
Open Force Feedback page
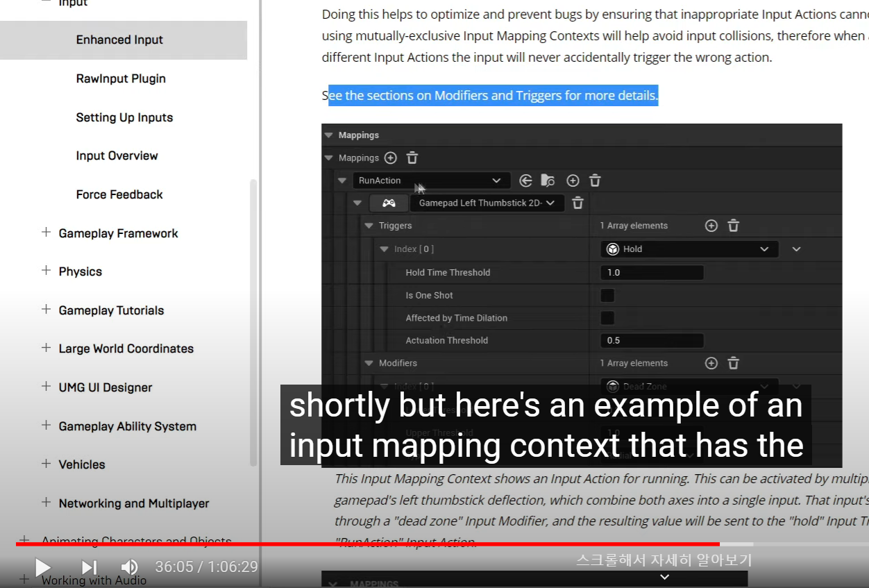click(x=119, y=194)
